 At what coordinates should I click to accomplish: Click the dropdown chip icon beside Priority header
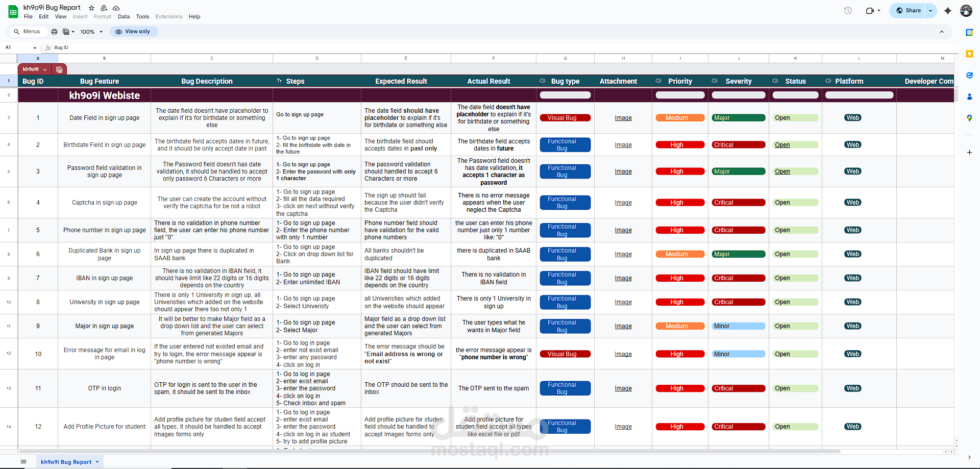coord(658,81)
